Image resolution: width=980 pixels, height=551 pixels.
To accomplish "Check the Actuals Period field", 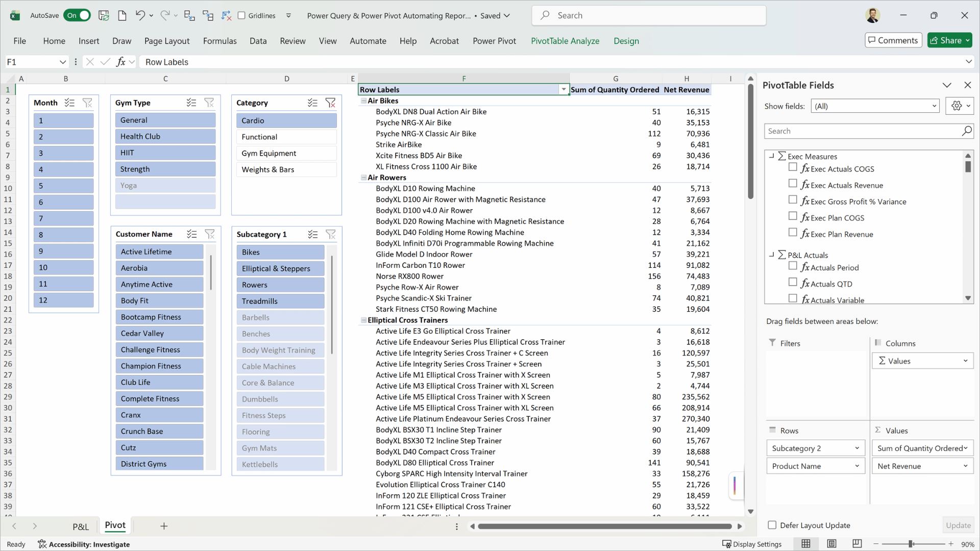I will [x=793, y=265].
